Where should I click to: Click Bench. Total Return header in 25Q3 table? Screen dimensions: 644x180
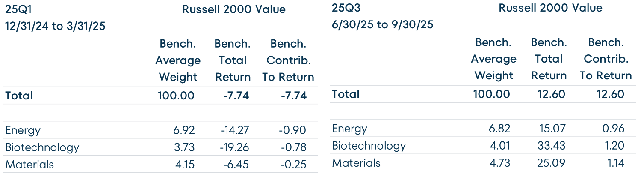[549, 59]
